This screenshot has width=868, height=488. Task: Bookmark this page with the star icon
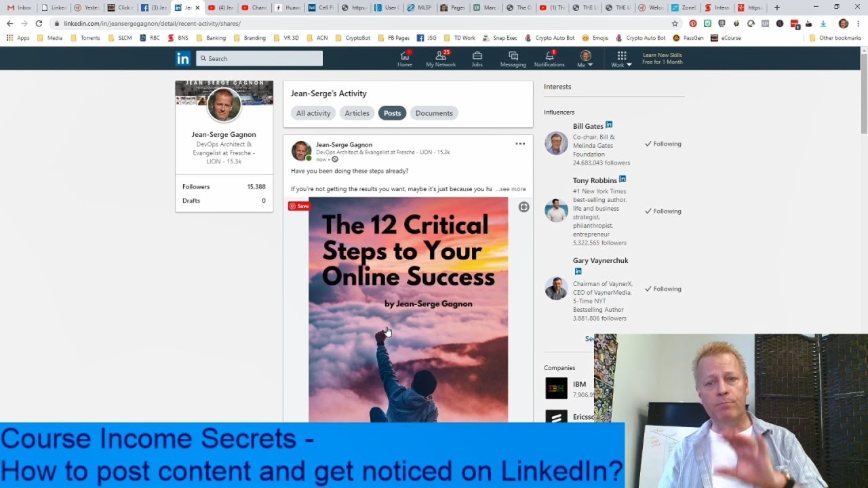pyautogui.click(x=675, y=23)
